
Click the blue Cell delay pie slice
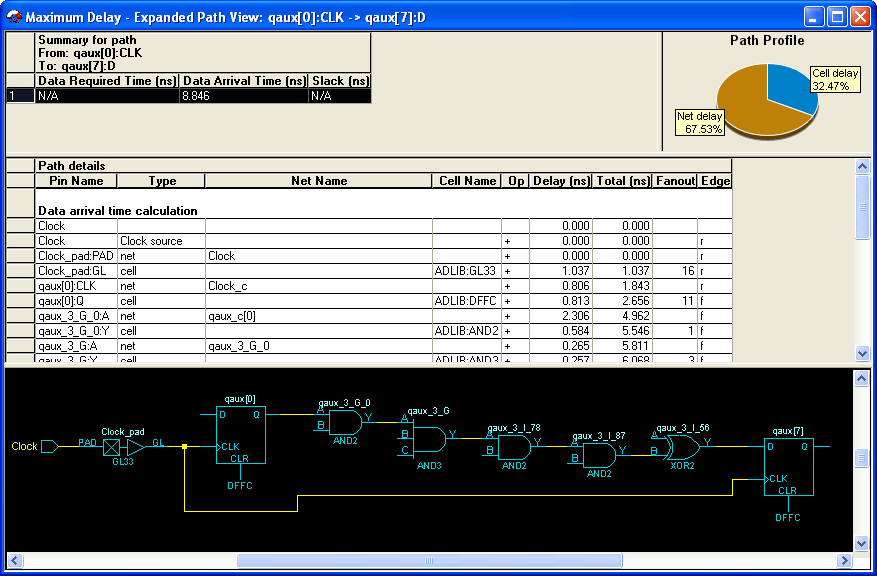tap(790, 88)
